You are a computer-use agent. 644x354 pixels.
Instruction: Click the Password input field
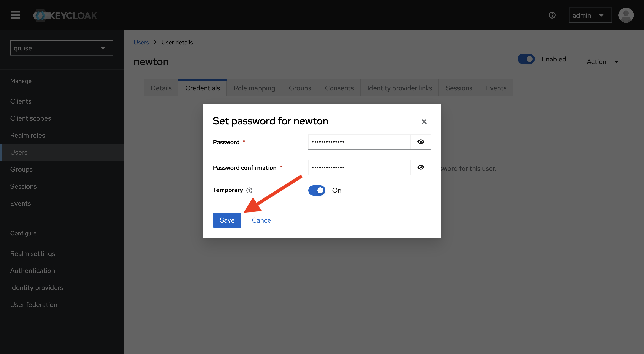[x=359, y=142]
